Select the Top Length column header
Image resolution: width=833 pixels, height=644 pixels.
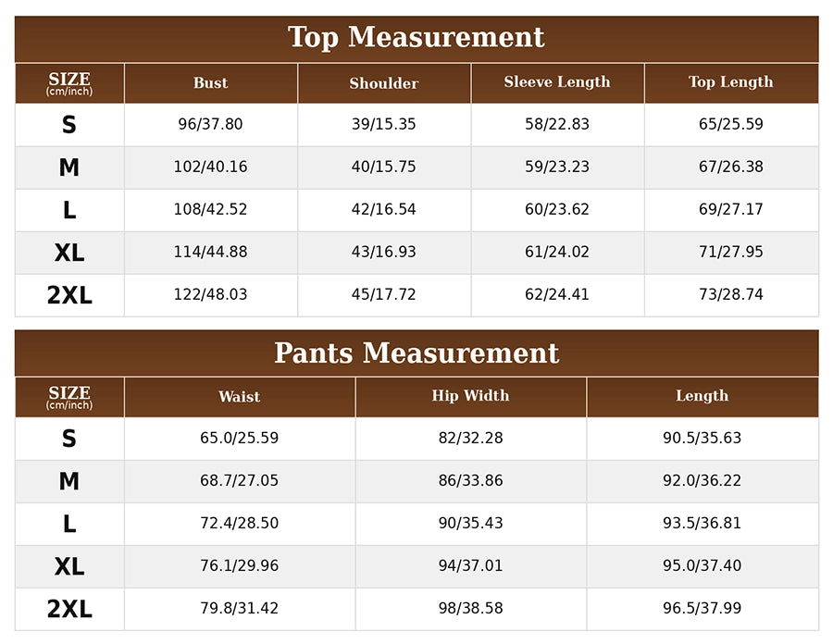click(x=731, y=83)
